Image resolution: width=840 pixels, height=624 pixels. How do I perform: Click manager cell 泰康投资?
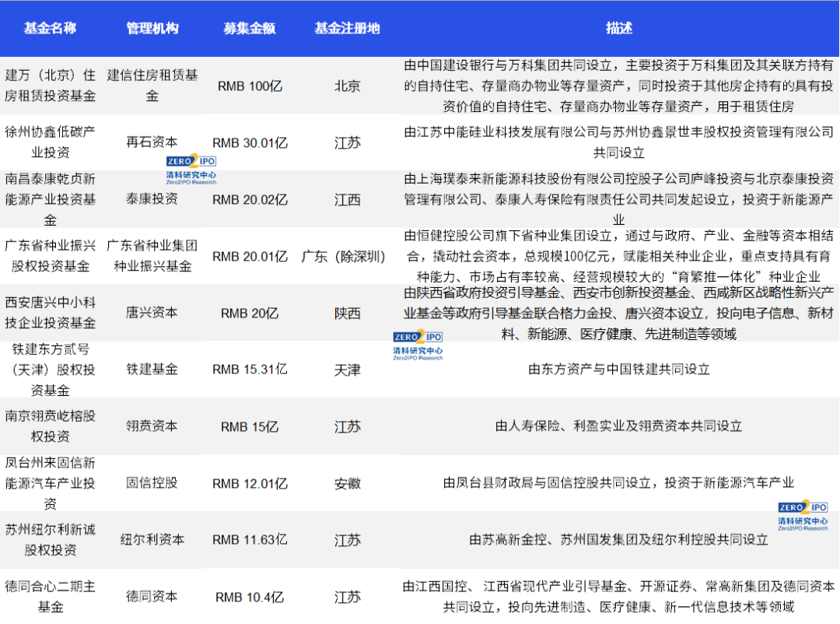point(152,199)
